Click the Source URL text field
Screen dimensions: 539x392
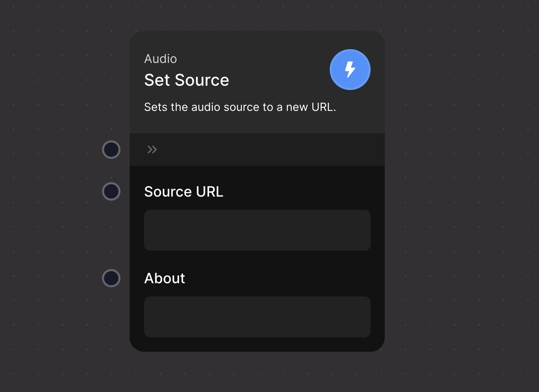pyautogui.click(x=257, y=230)
